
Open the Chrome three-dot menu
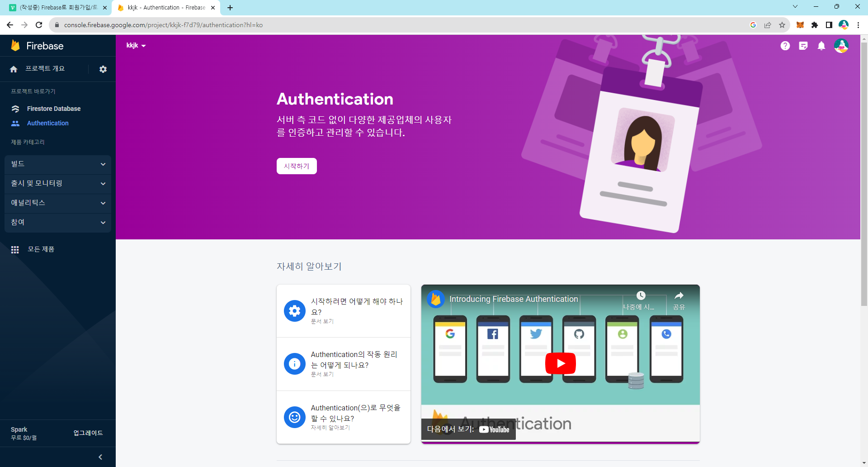[858, 25]
